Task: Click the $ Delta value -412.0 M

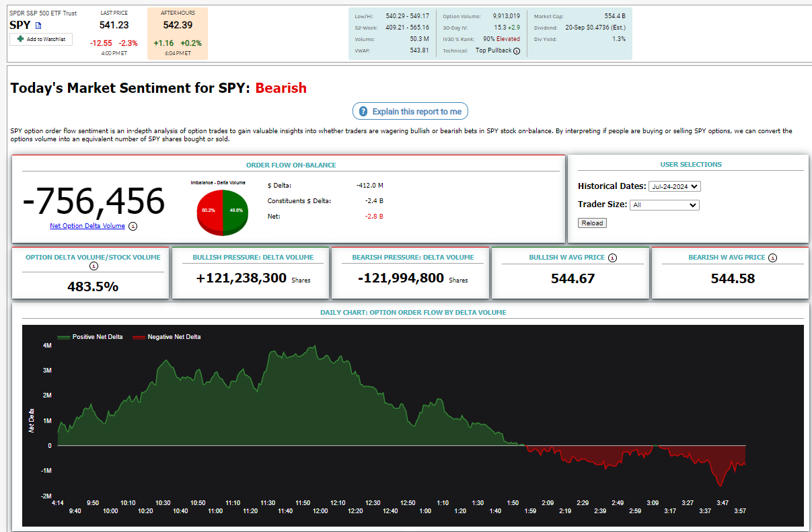Action: [x=370, y=185]
